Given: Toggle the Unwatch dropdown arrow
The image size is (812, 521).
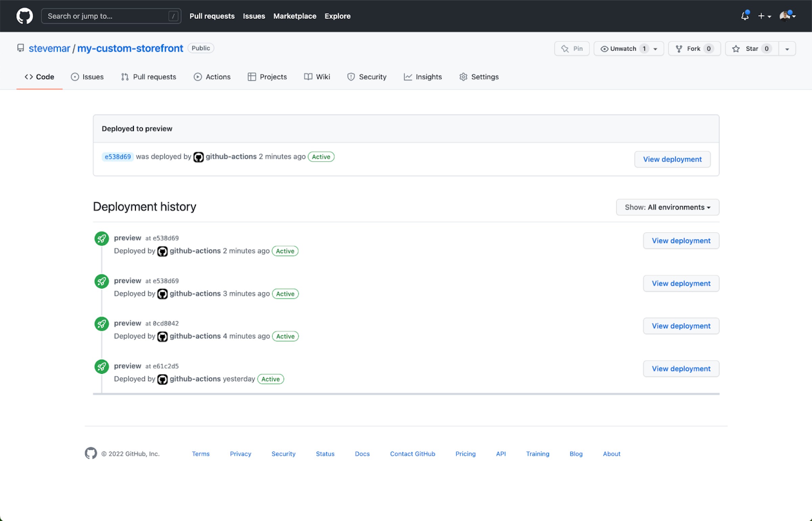Looking at the screenshot, I should (x=655, y=48).
